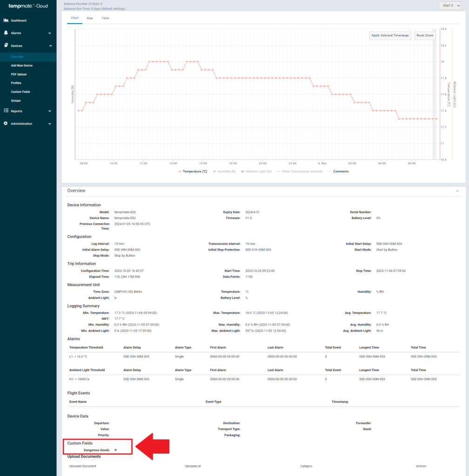
Task: Click the 6. Nov x-axis label
Action: (322, 163)
